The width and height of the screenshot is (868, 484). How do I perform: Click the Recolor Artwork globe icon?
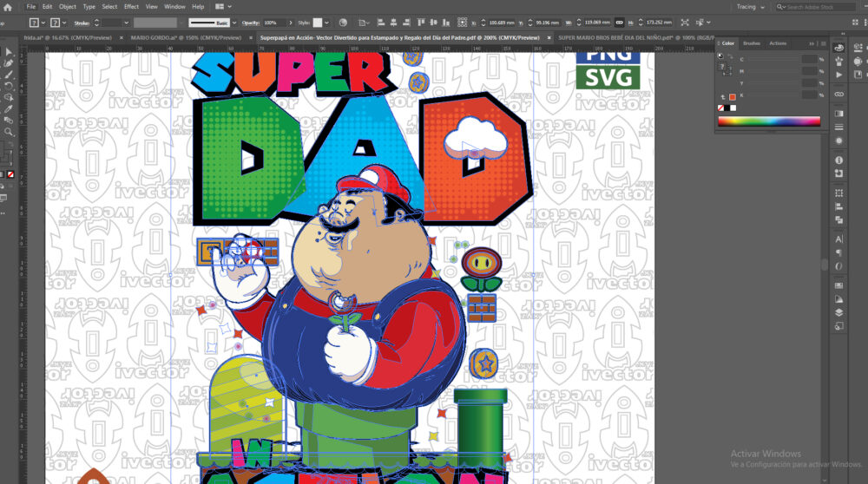(343, 23)
